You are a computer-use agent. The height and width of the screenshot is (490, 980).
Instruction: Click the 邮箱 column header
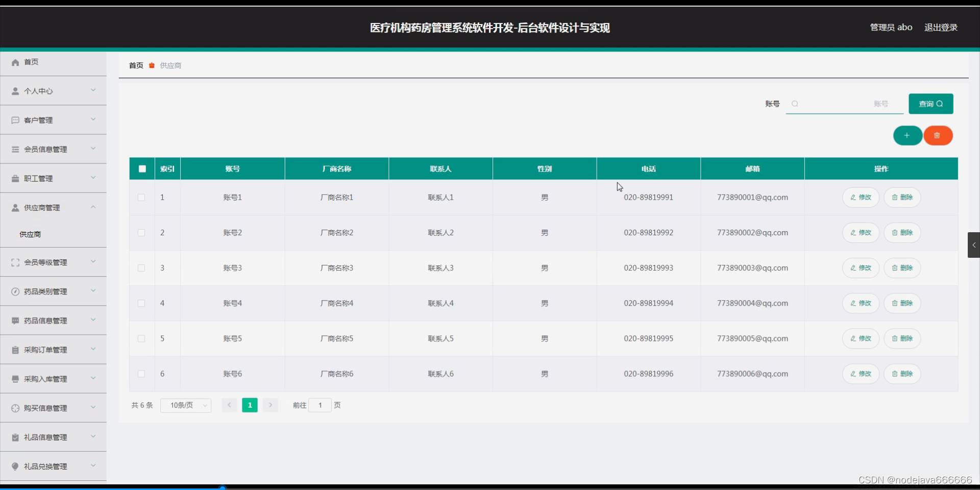(752, 169)
